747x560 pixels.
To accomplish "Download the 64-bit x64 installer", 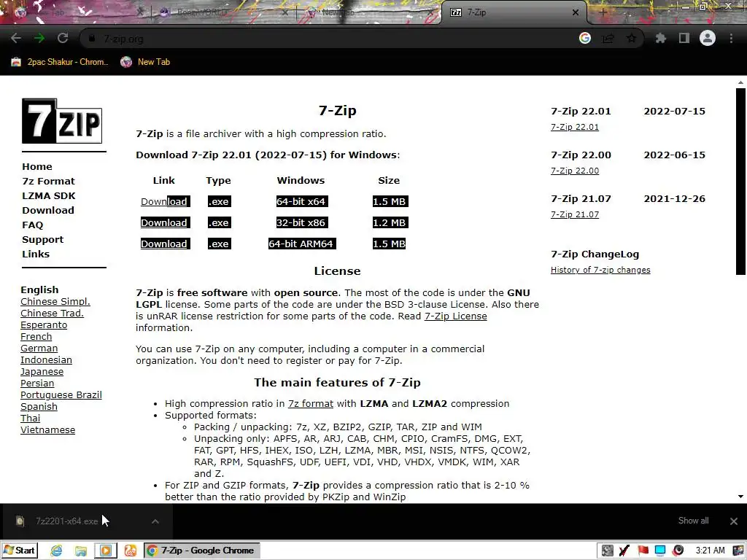I will (x=164, y=201).
